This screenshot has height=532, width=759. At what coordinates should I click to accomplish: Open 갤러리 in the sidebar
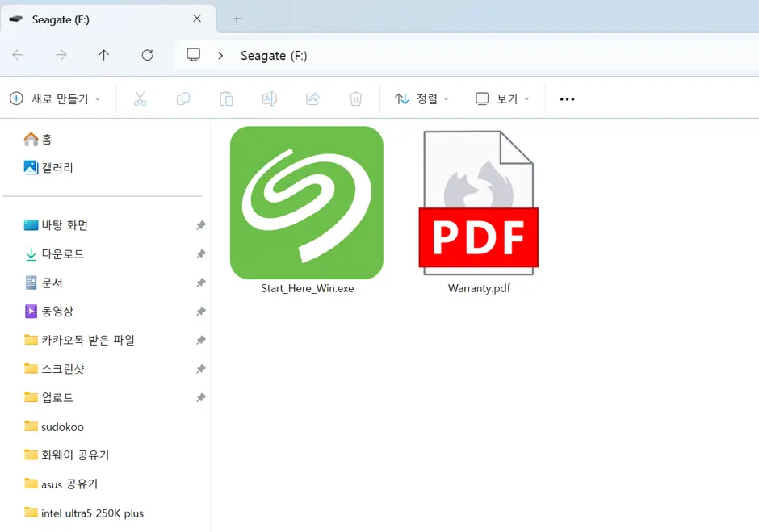(x=48, y=167)
